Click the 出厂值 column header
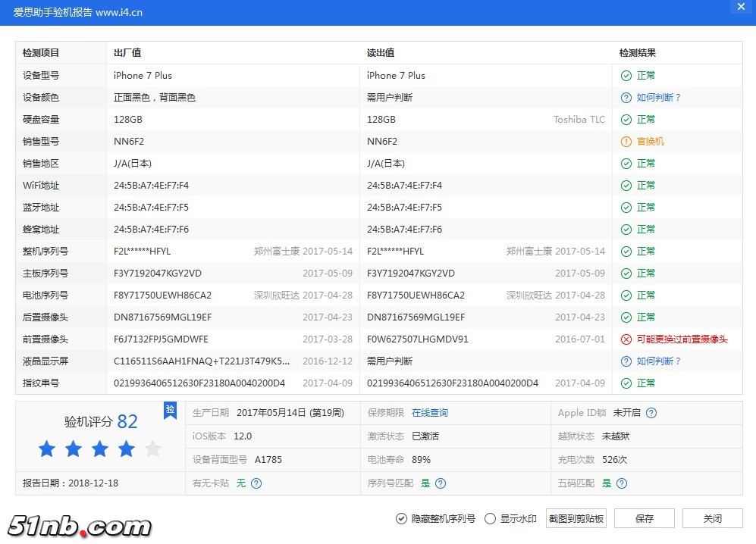The image size is (756, 544). 127,53
